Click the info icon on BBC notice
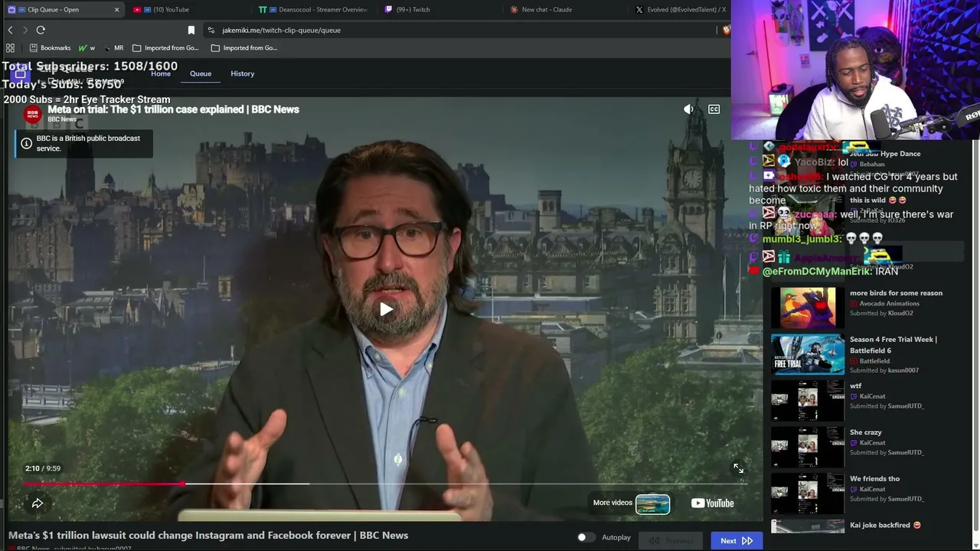Image resolution: width=980 pixels, height=551 pixels. pyautogui.click(x=26, y=143)
